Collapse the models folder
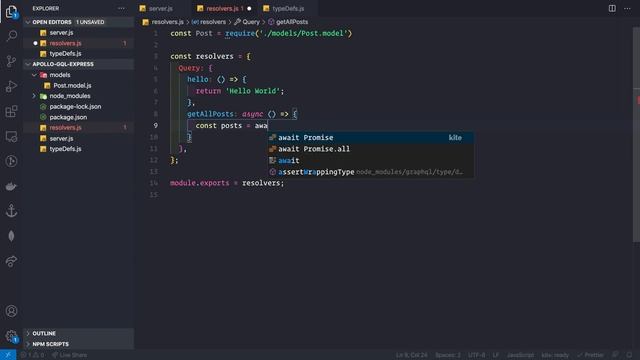 pos(35,75)
